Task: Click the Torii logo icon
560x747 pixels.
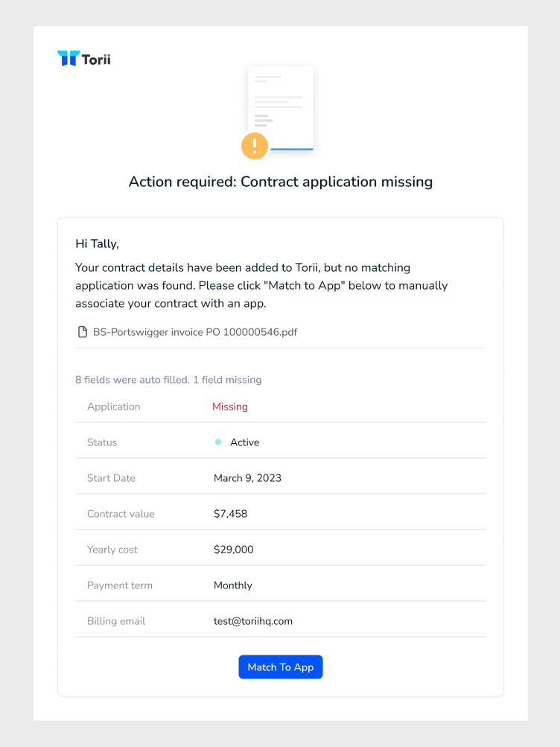Action: click(68, 58)
